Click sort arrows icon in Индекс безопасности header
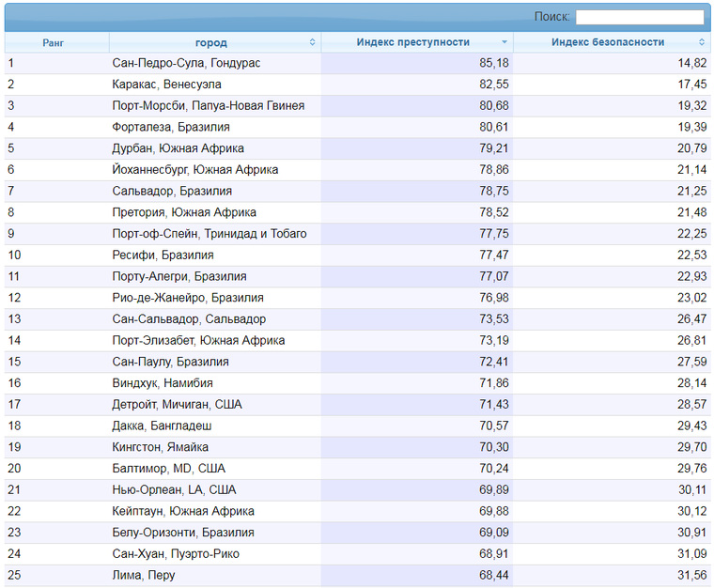Viewport: 714px width, 588px height. (x=702, y=42)
